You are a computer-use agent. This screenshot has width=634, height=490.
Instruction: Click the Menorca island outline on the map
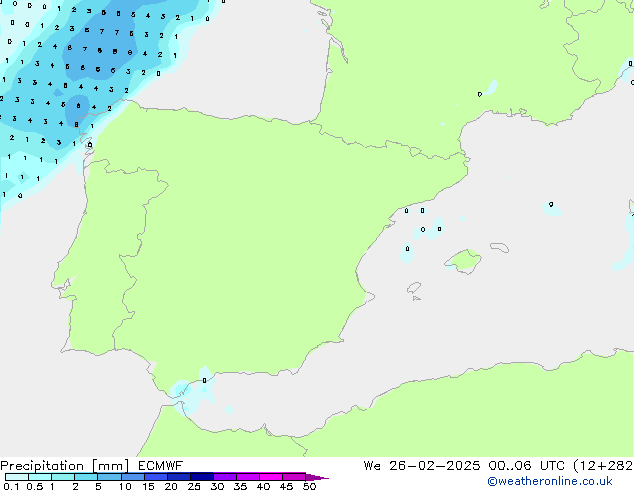tap(500, 247)
